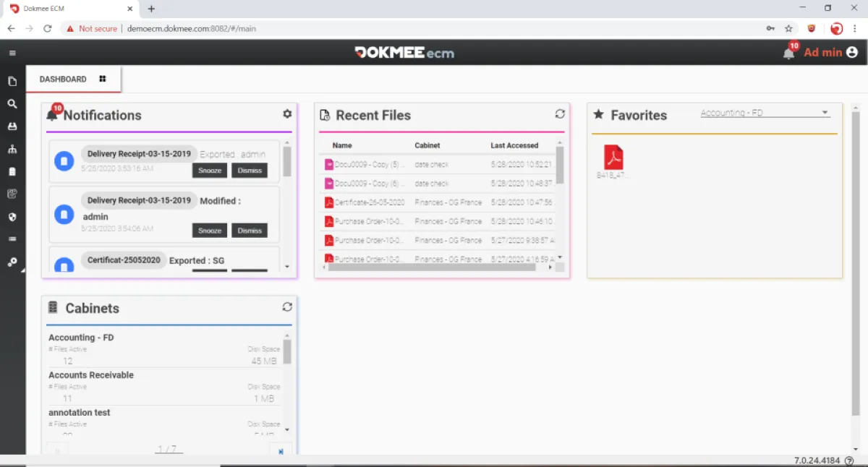The width and height of the screenshot is (868, 467).
Task: Click the inbox tray icon in sidebar
Action: tap(12, 127)
